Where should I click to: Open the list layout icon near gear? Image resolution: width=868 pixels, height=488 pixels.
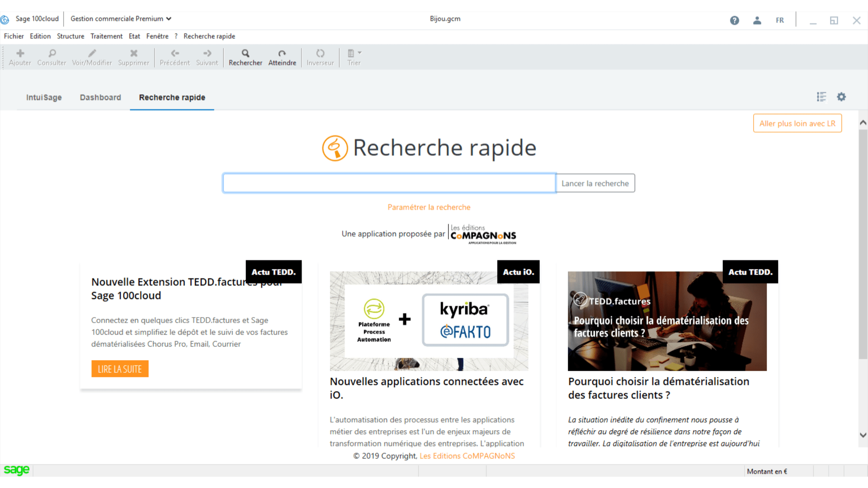821,97
